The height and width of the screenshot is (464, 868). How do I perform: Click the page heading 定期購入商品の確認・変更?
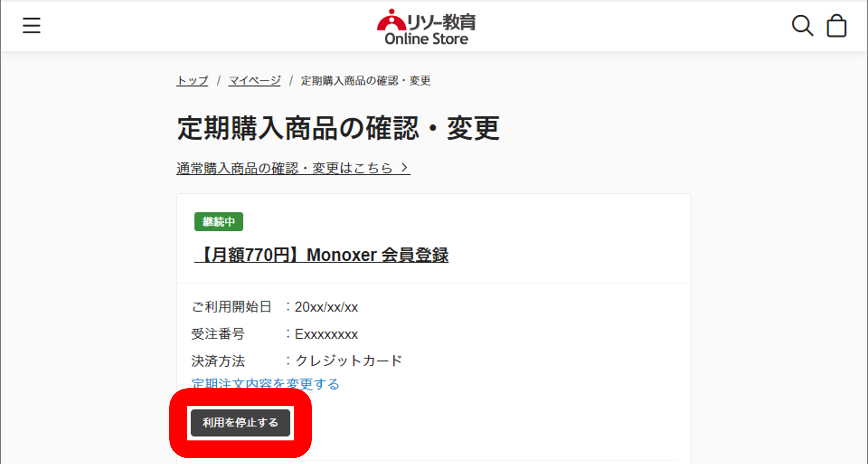click(338, 128)
